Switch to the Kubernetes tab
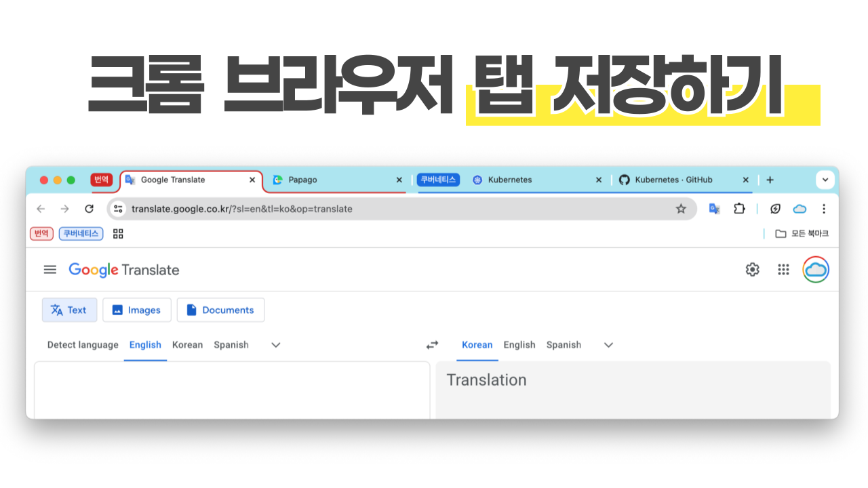Screen dimensions: 868x488 [x=536, y=180]
